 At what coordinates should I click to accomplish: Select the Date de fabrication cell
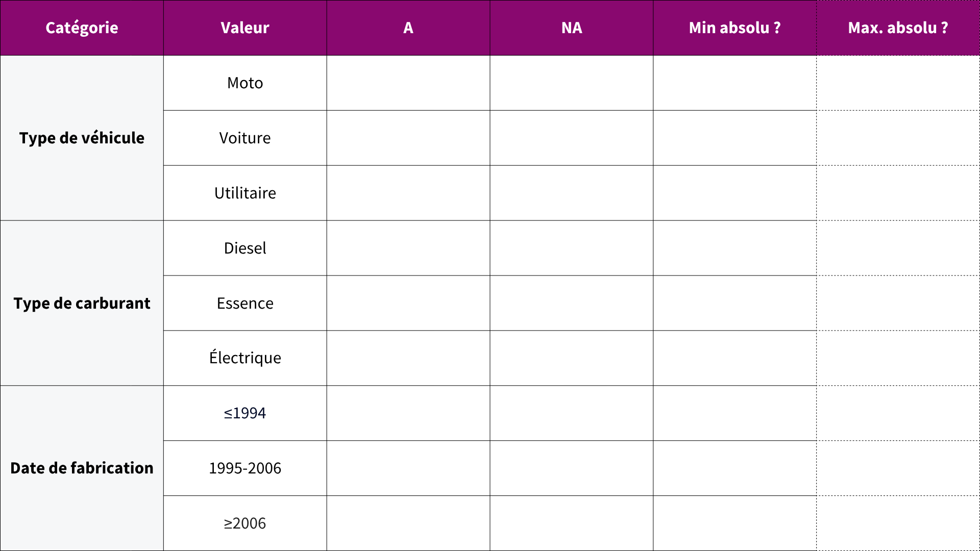[x=82, y=468]
